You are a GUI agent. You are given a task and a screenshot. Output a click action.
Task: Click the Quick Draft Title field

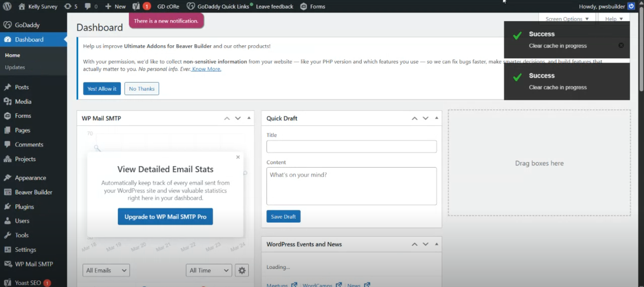click(x=351, y=146)
